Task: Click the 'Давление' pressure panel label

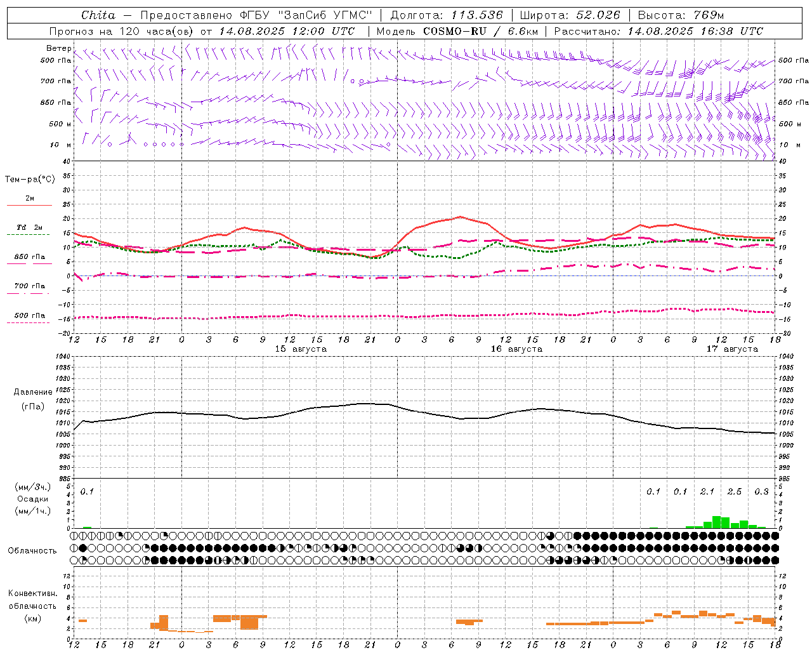Action: (x=33, y=392)
